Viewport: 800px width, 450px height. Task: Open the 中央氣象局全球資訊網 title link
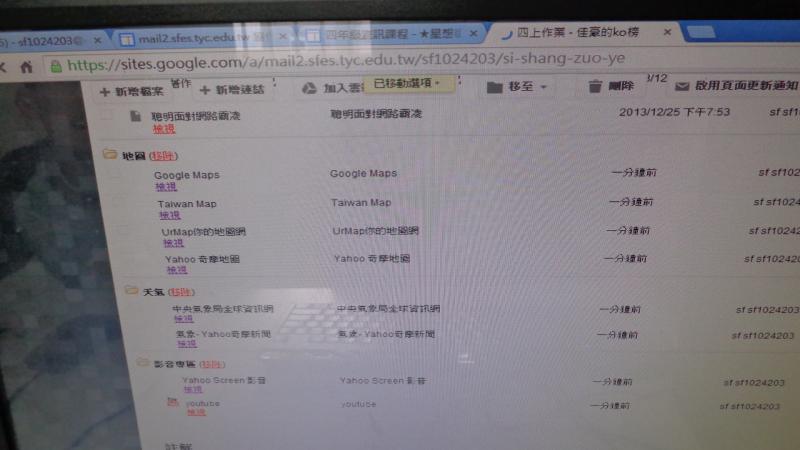pyautogui.click(x=223, y=309)
